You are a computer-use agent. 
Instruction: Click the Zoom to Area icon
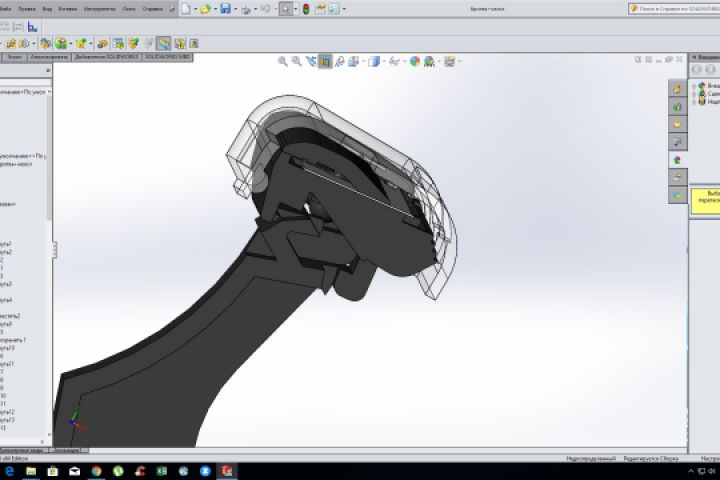297,61
